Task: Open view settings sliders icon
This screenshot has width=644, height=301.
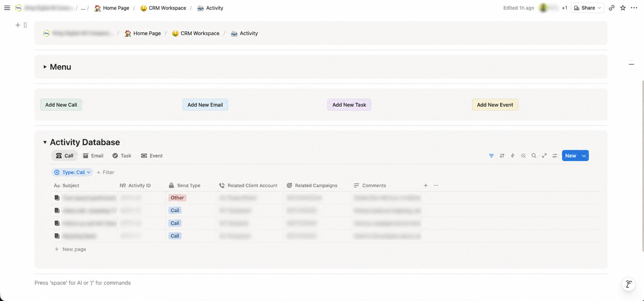Action: (x=555, y=156)
